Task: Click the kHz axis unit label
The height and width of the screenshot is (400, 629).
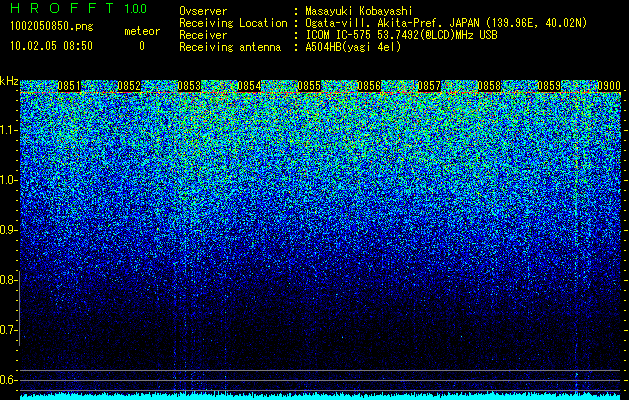Action: pos(9,81)
